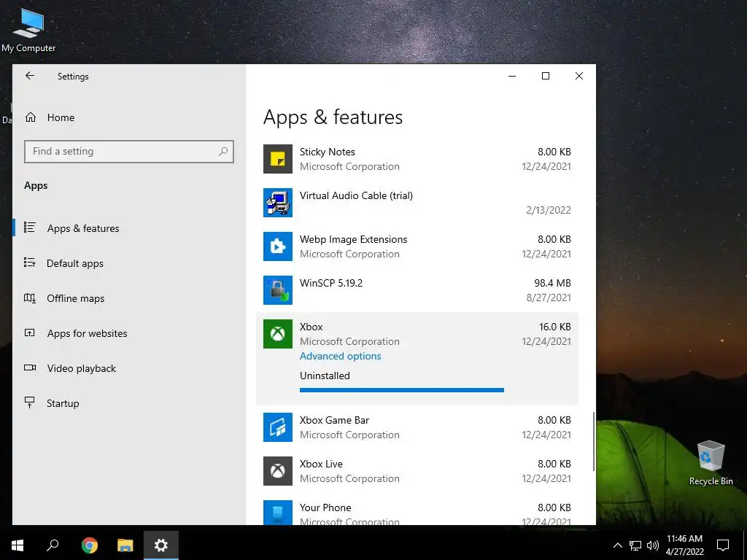747x560 pixels.
Task: Select Xbox Live entry
Action: coord(417,472)
